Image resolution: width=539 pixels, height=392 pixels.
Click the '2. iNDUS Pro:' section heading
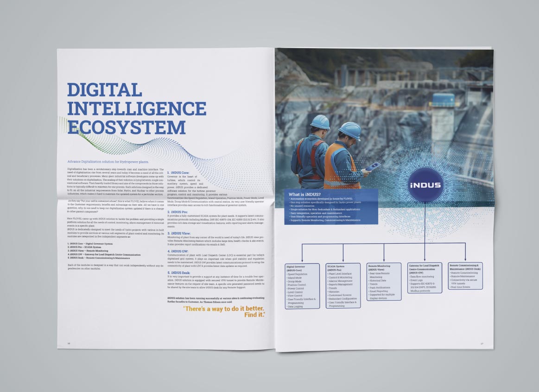pos(178,212)
